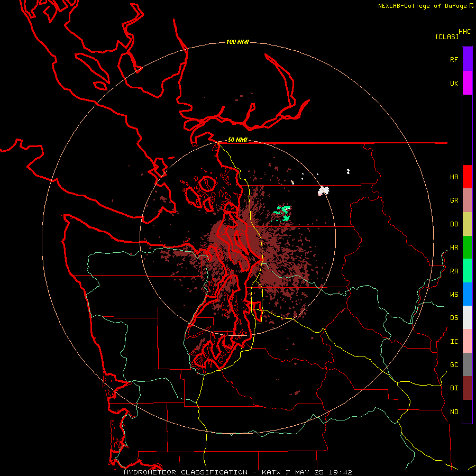Click the DS white legend swatch
The height and width of the screenshot is (476, 476).
467,317
